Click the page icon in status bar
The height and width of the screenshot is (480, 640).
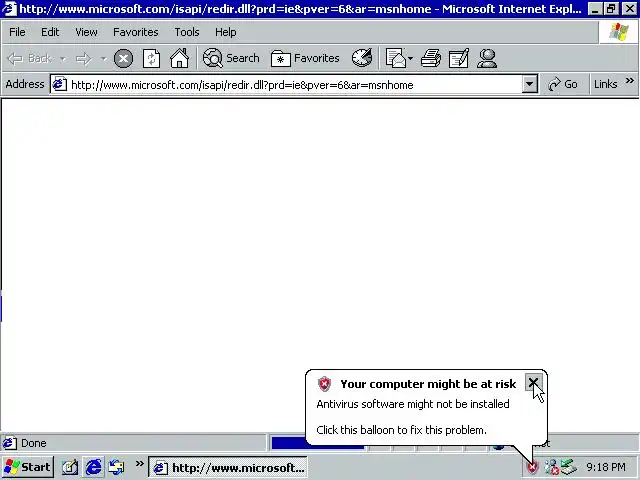pyautogui.click(x=10, y=443)
